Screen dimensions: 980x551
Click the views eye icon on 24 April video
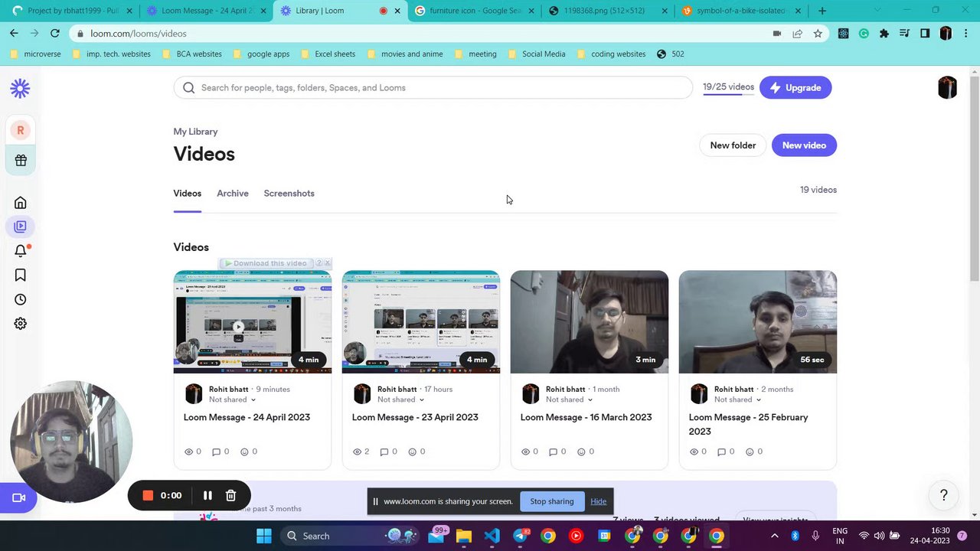click(188, 452)
